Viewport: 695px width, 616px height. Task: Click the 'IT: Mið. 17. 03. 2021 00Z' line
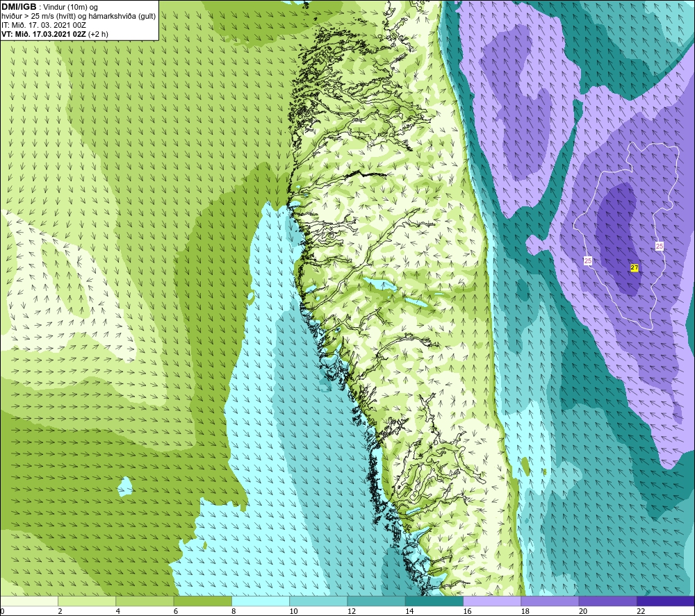pos(43,25)
